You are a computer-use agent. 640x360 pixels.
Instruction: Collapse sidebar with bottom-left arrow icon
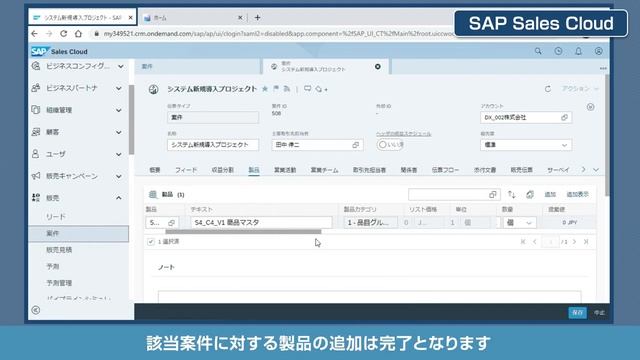coord(36,310)
